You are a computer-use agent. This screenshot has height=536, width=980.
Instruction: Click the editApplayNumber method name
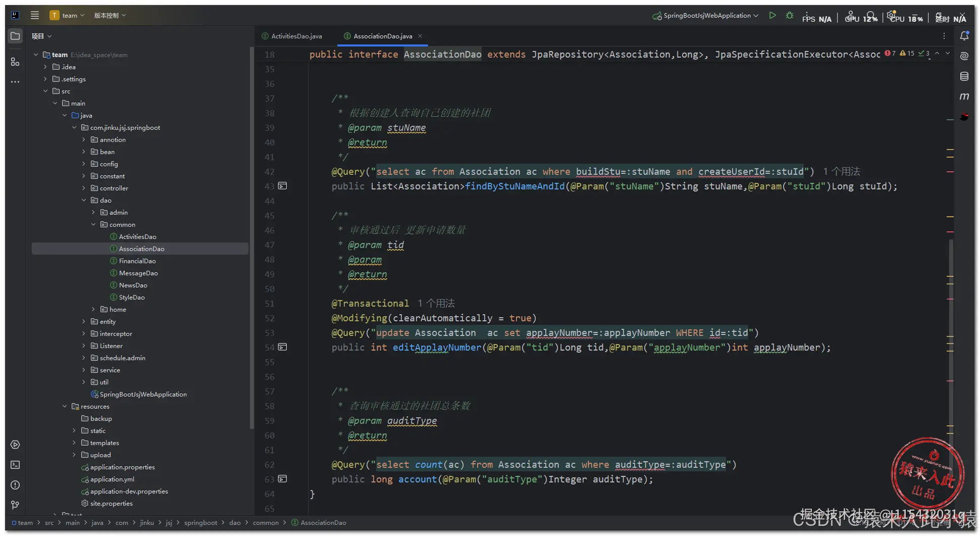[x=437, y=347]
